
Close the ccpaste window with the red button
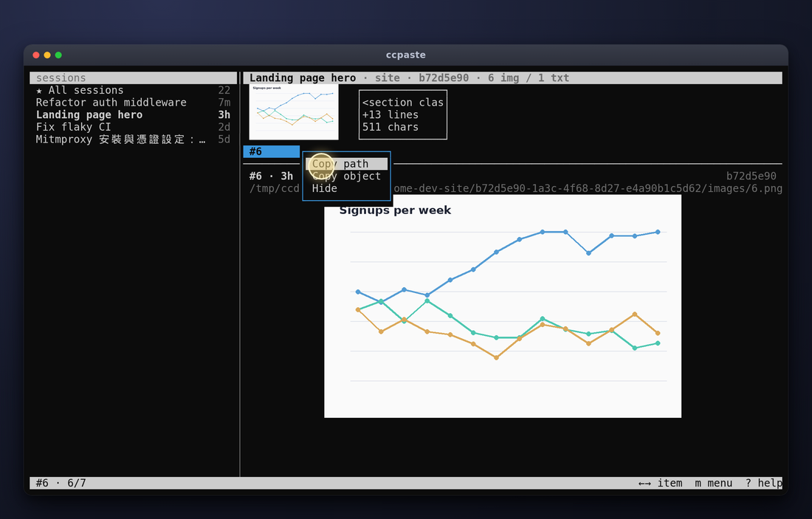36,55
